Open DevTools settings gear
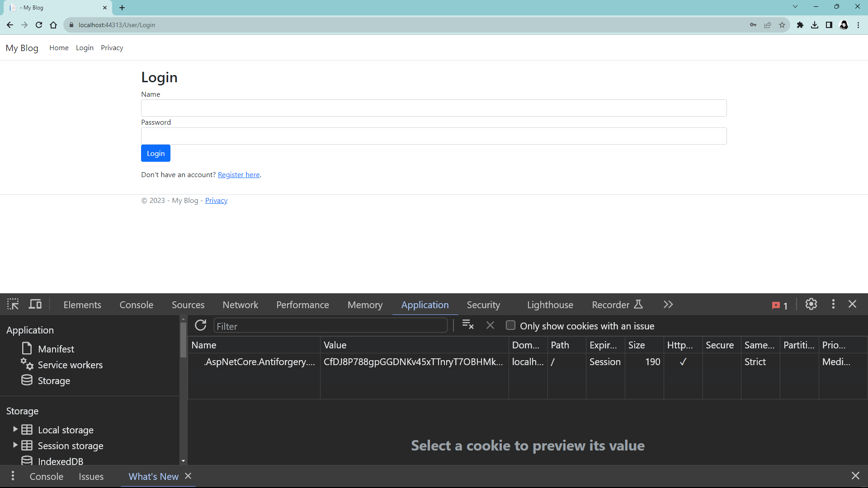The width and height of the screenshot is (868, 488). tap(811, 305)
